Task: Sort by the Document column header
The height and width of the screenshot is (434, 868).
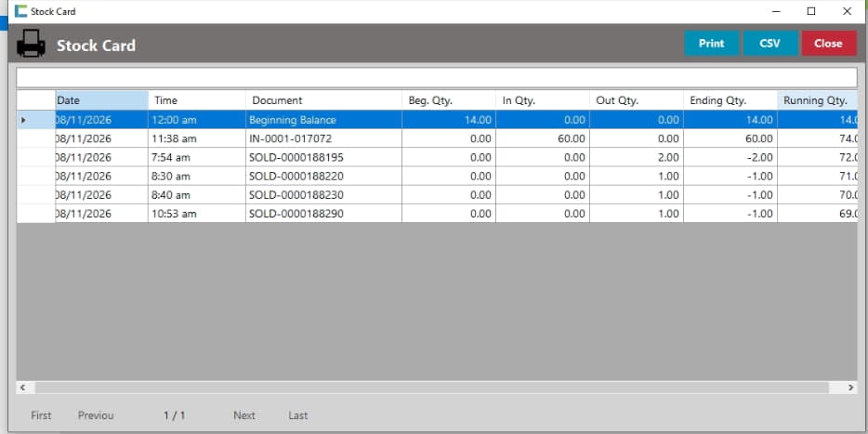Action: coord(323,100)
